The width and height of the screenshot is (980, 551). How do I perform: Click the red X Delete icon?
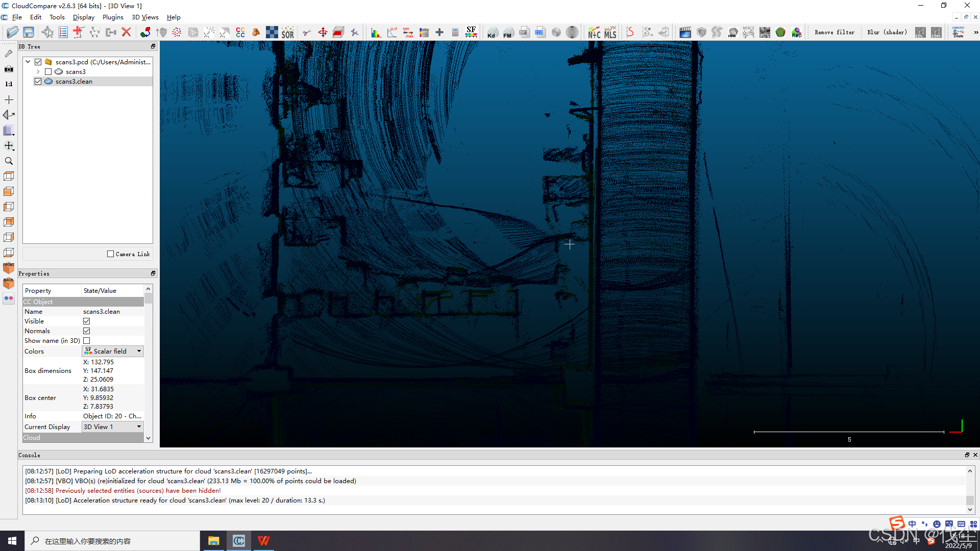pos(127,33)
